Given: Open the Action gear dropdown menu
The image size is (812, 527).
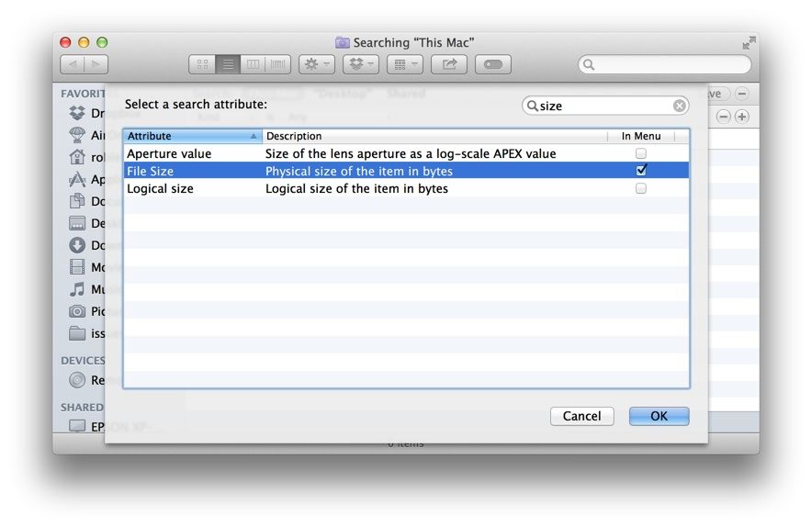Looking at the screenshot, I should pyautogui.click(x=316, y=64).
